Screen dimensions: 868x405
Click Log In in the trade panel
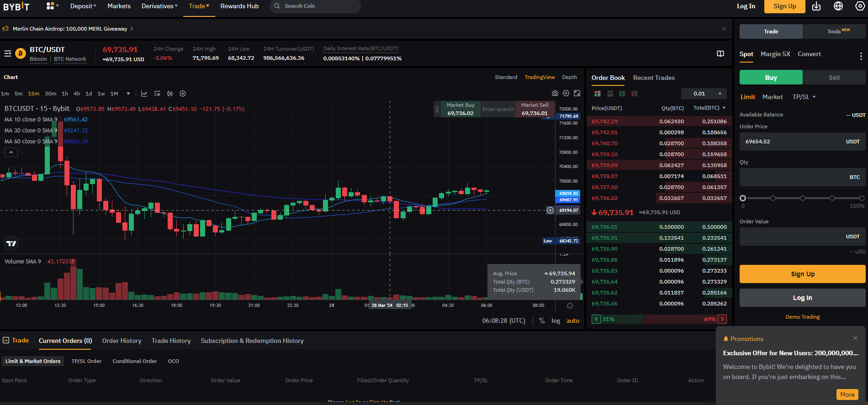(x=803, y=298)
